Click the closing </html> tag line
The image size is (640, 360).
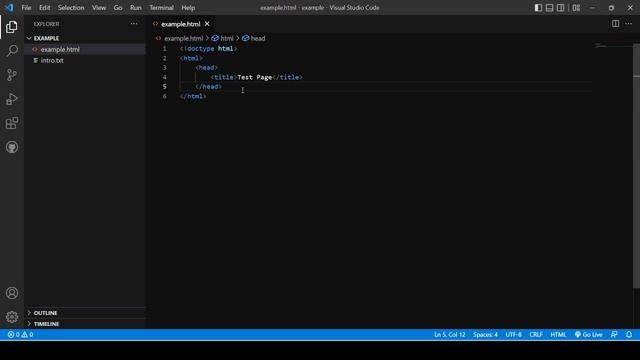tap(193, 96)
